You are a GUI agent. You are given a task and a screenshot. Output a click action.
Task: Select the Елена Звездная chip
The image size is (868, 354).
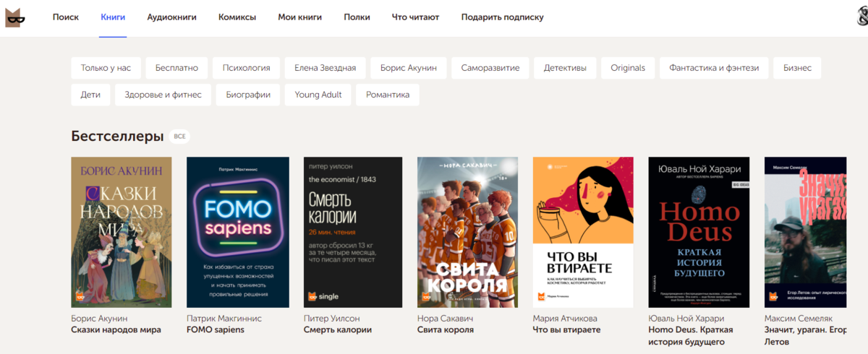click(x=325, y=68)
